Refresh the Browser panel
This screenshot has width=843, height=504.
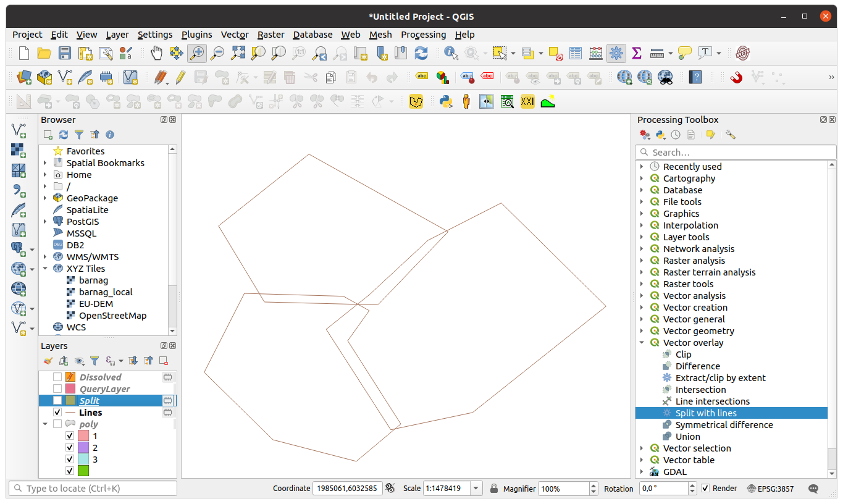[64, 135]
